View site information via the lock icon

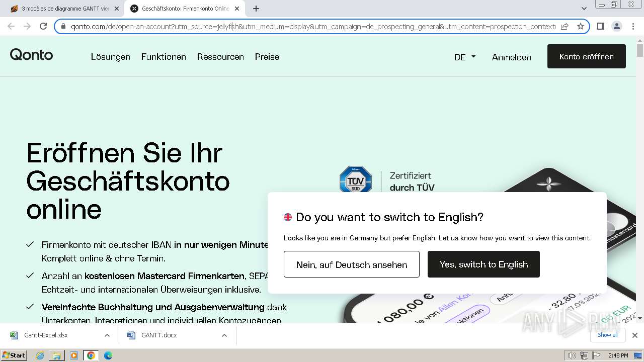(x=63, y=26)
